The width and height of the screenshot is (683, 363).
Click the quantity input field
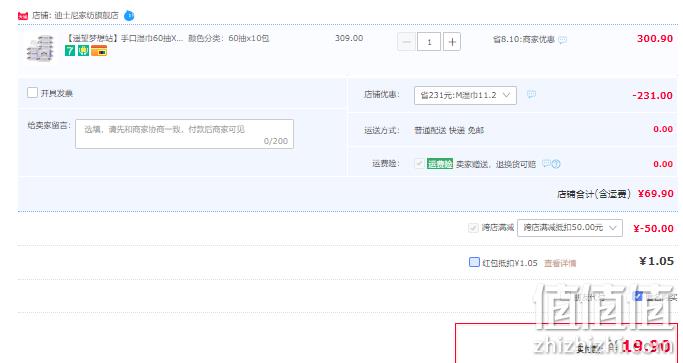coord(429,42)
